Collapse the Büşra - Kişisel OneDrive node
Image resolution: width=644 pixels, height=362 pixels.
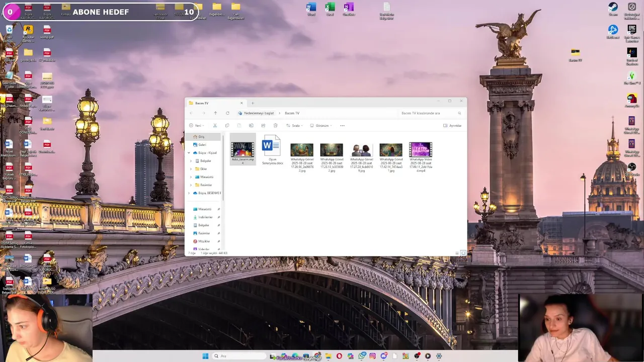point(189,153)
